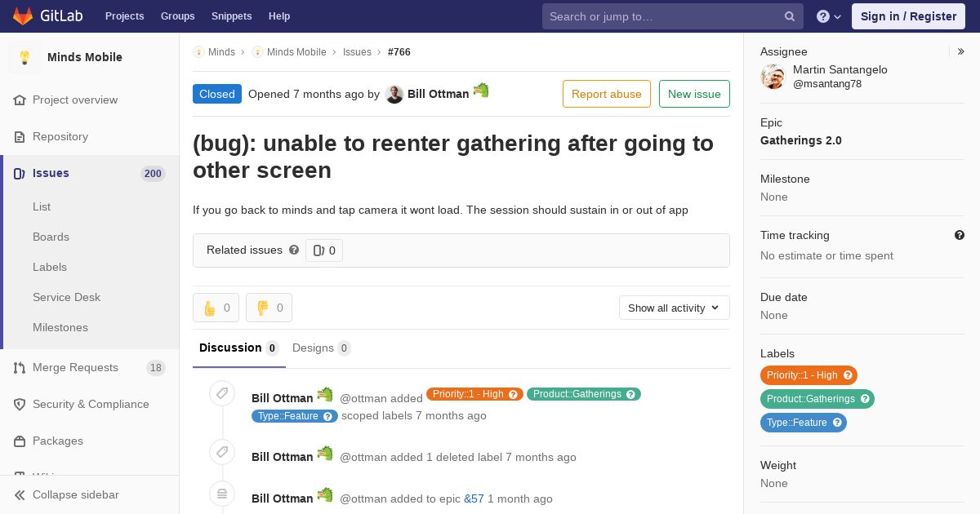The image size is (980, 514).
Task: Click Martin Santangelo assignee avatar
Action: 773,77
